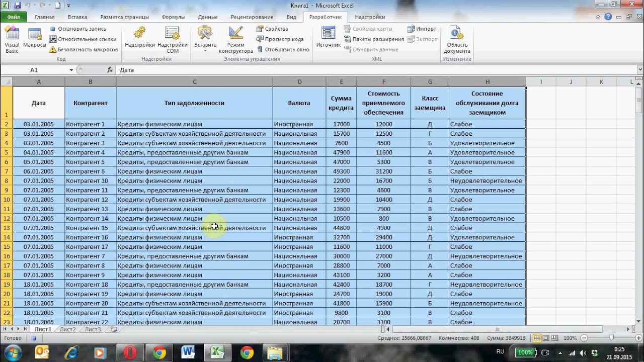This screenshot has width=644, height=362.
Task: Open control Свойства
Action: coord(272,29)
